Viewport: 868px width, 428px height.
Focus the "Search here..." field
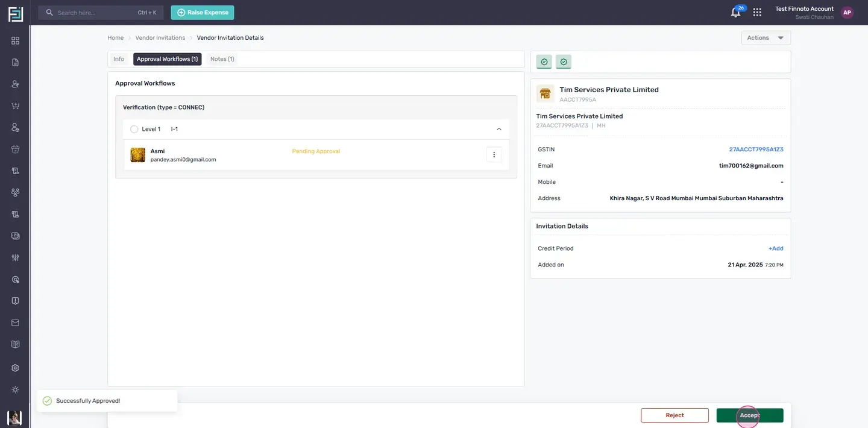[x=101, y=13]
